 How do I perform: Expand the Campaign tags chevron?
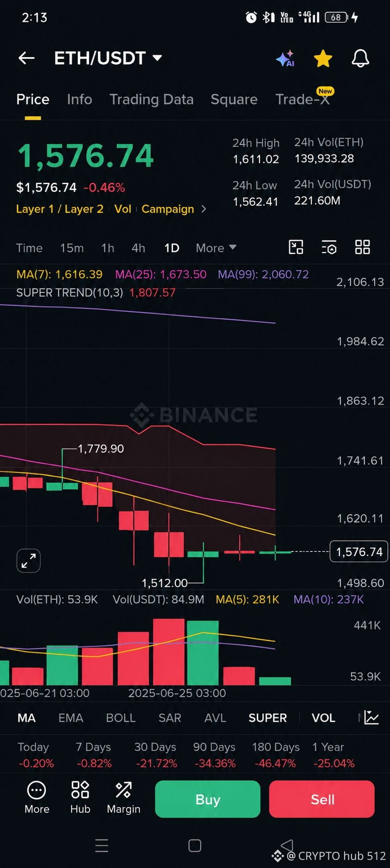tap(204, 209)
